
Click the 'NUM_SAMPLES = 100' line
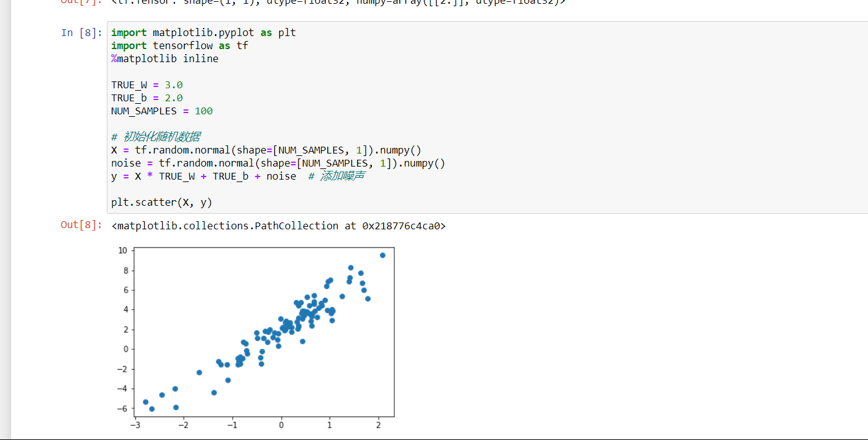pos(162,111)
